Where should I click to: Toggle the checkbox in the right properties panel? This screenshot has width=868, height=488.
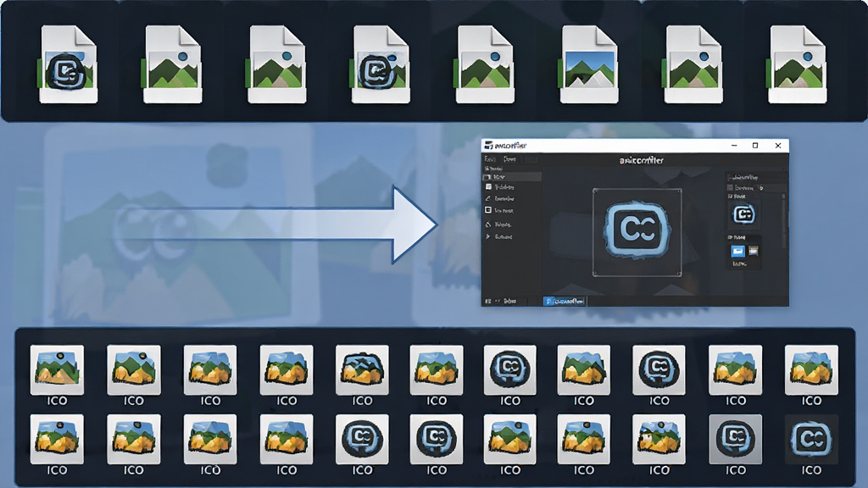(x=731, y=188)
